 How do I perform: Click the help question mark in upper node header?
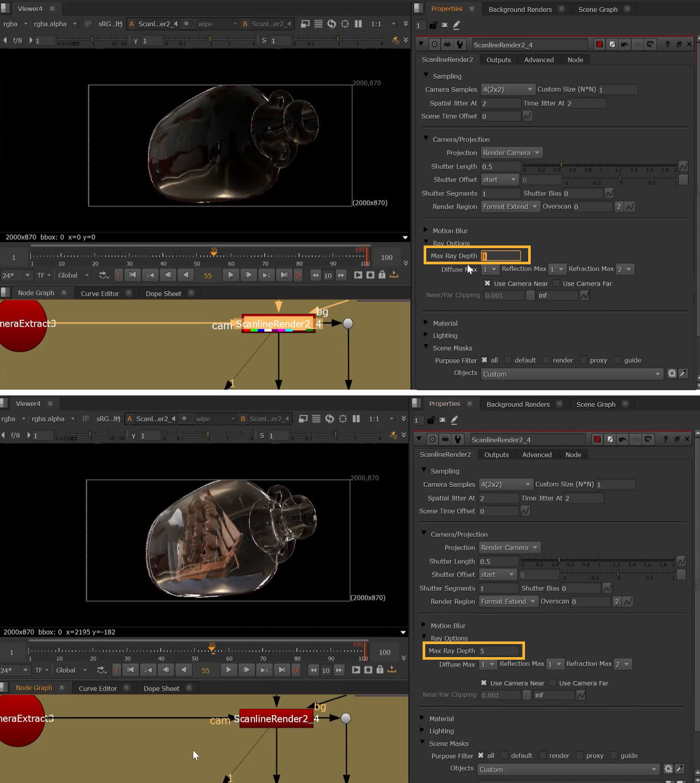click(x=667, y=44)
